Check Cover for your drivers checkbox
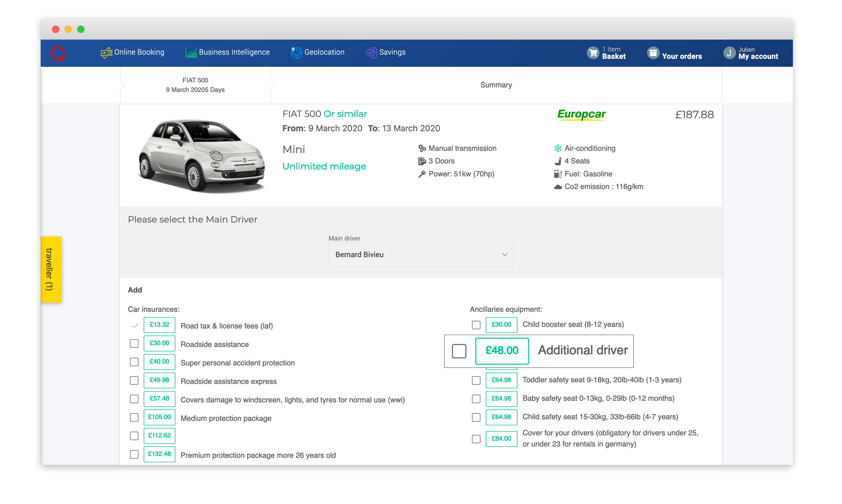842x504 pixels. pos(476,439)
